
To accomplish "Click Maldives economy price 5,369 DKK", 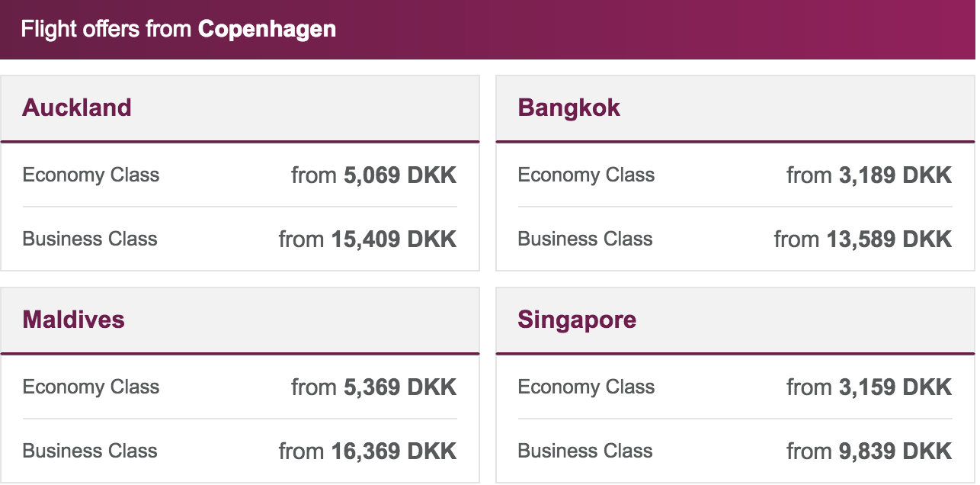I will tap(373, 387).
